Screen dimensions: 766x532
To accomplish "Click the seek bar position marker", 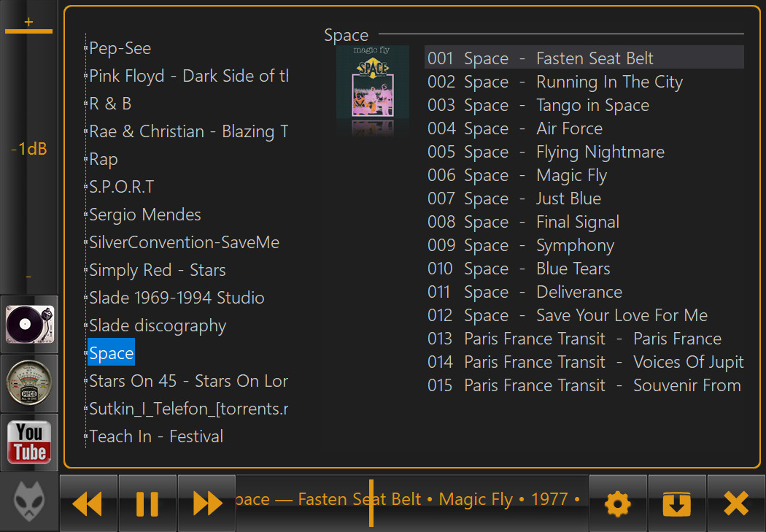I will coord(371,502).
